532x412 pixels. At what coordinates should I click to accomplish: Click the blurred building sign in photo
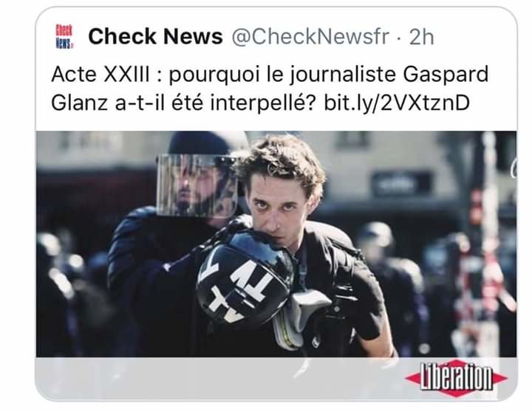coord(402,184)
